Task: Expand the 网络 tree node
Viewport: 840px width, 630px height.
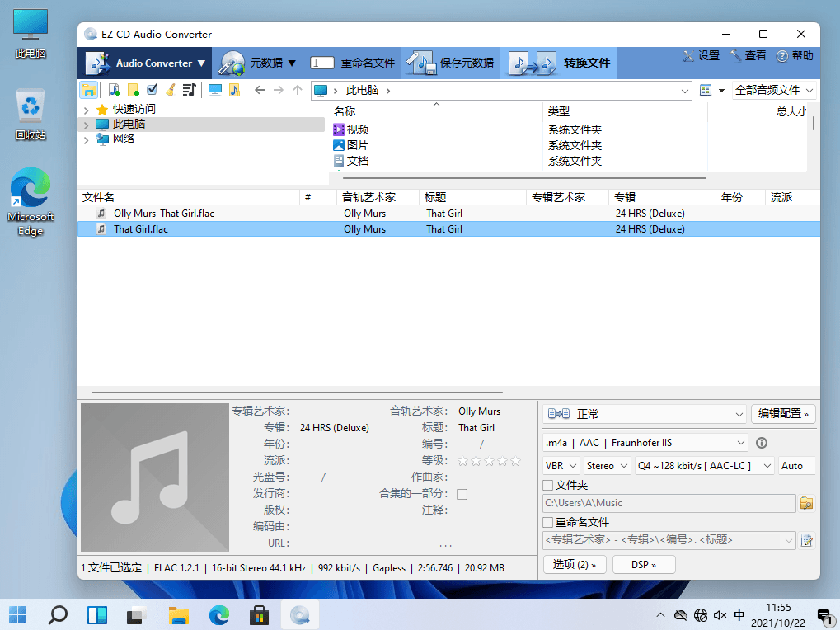Action: (87, 140)
